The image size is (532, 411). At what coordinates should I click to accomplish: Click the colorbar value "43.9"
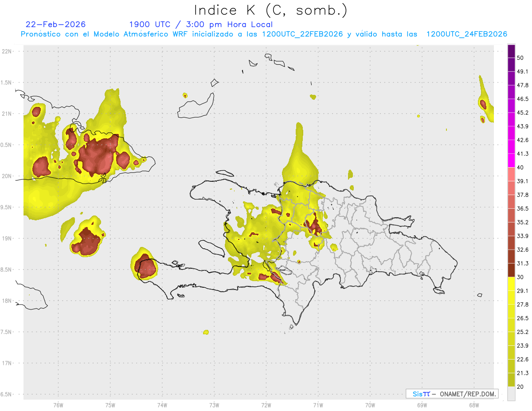pos(523,126)
